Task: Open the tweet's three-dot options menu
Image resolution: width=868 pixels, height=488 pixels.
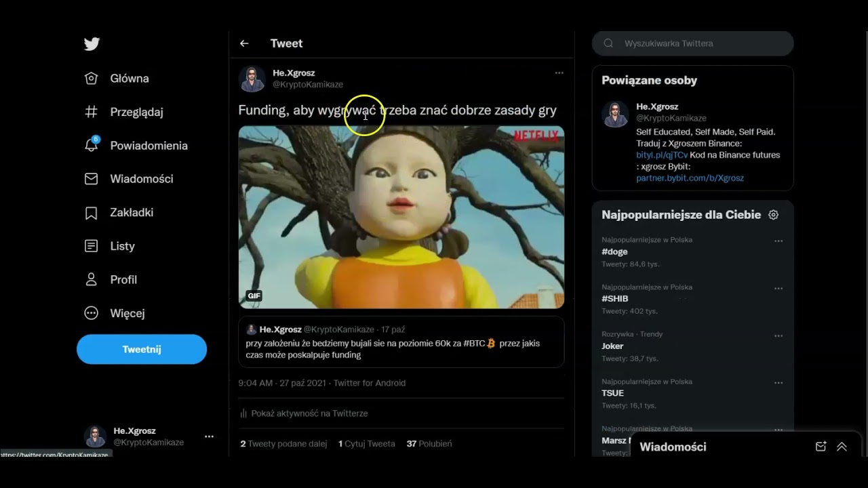Action: point(559,73)
